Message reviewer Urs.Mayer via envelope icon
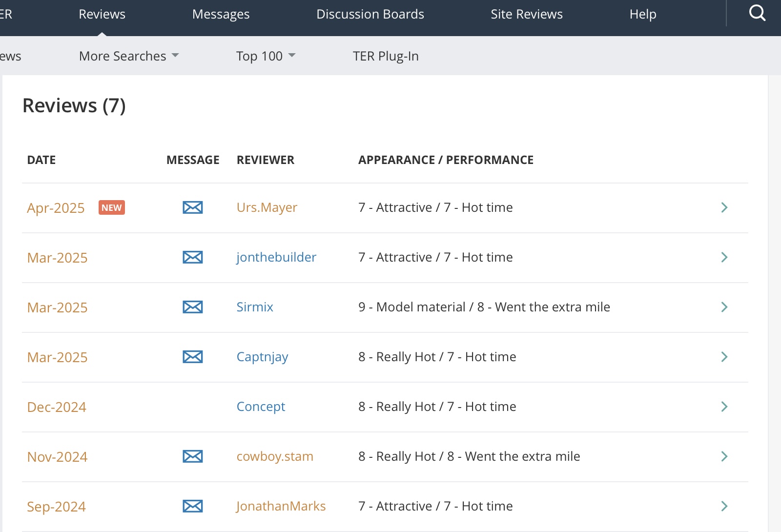Screen dimensions: 781x532 (x=193, y=207)
